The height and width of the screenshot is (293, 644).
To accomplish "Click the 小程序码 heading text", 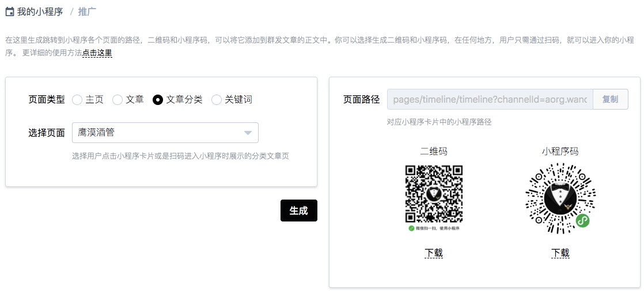I will [x=560, y=152].
